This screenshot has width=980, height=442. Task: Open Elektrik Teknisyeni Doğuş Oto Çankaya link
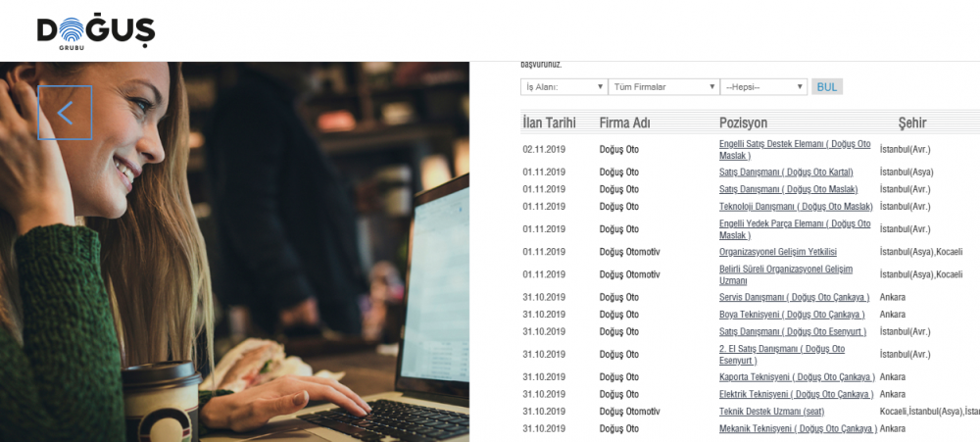coord(796,394)
